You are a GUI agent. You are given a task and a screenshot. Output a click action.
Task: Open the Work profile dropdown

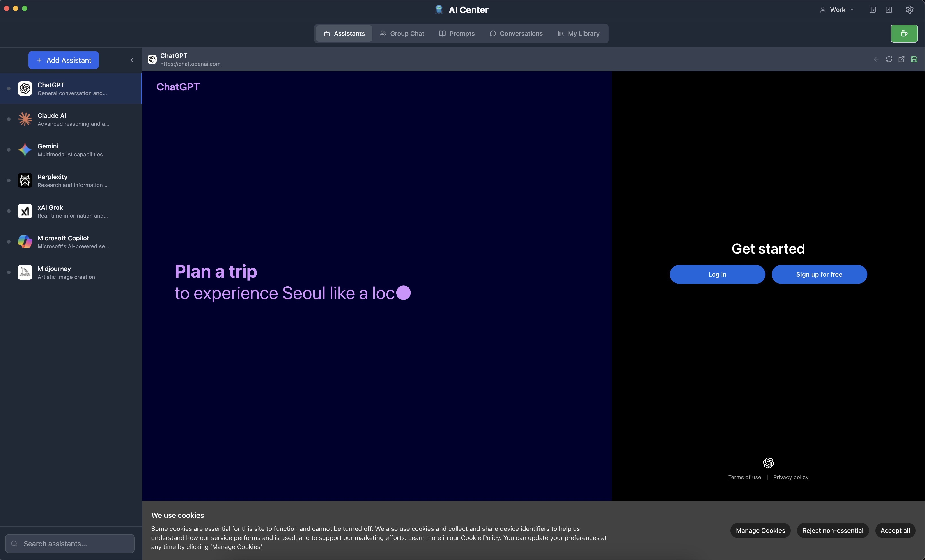837,10
